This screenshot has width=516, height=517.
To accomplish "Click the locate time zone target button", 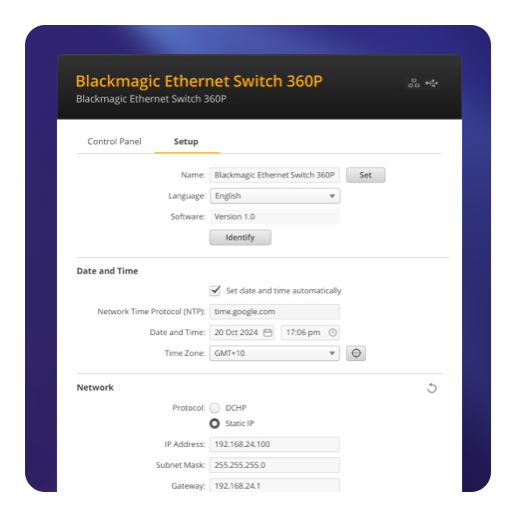I will [356, 353].
